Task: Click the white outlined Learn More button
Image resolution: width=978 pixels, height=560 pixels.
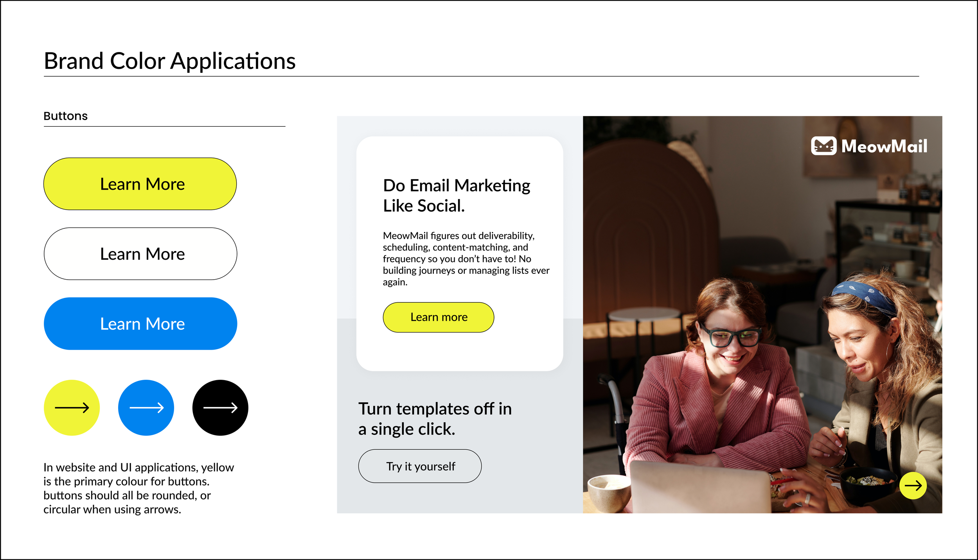Action: [x=140, y=254]
